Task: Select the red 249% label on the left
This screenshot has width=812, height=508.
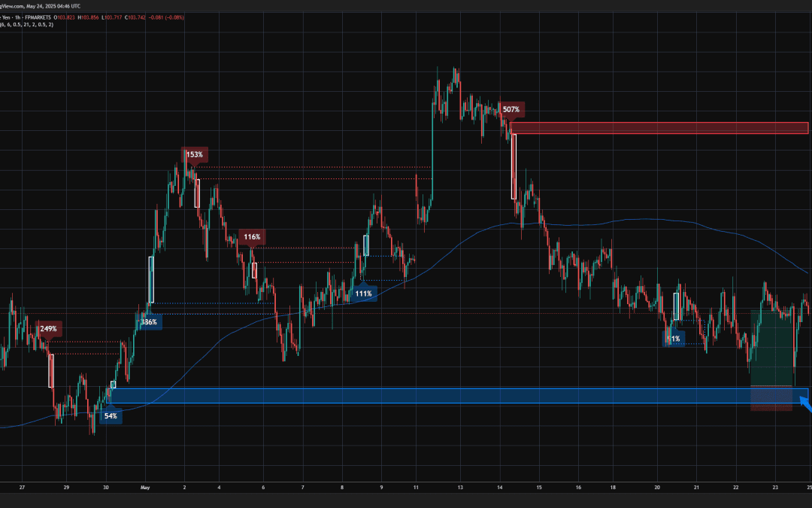Action: click(50, 328)
